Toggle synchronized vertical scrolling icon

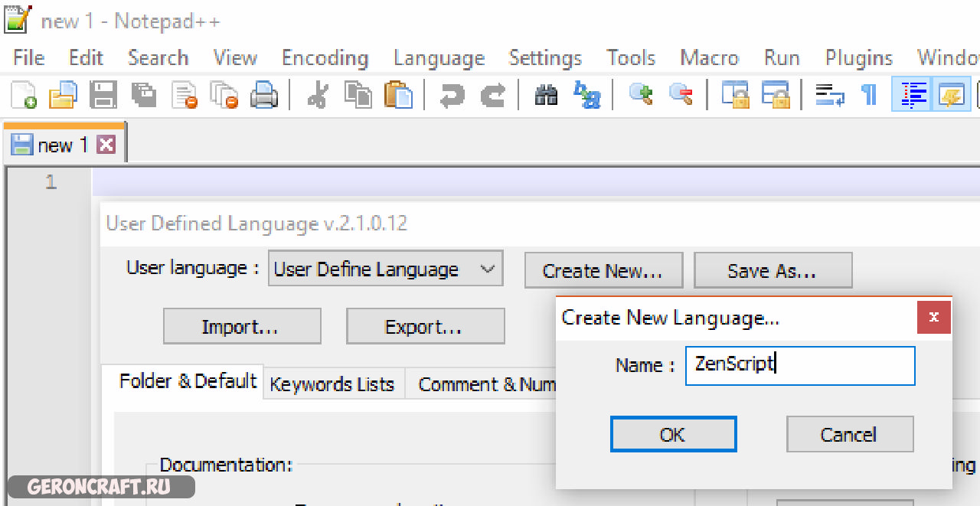click(736, 96)
